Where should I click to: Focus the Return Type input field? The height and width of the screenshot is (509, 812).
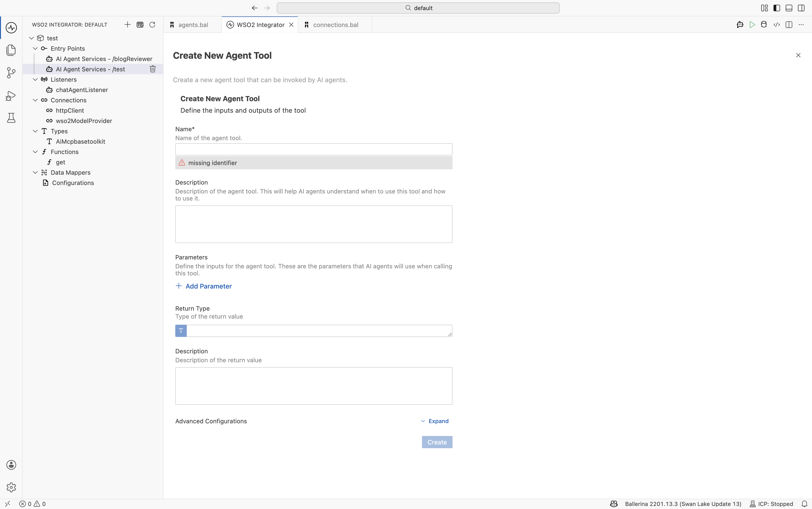319,331
